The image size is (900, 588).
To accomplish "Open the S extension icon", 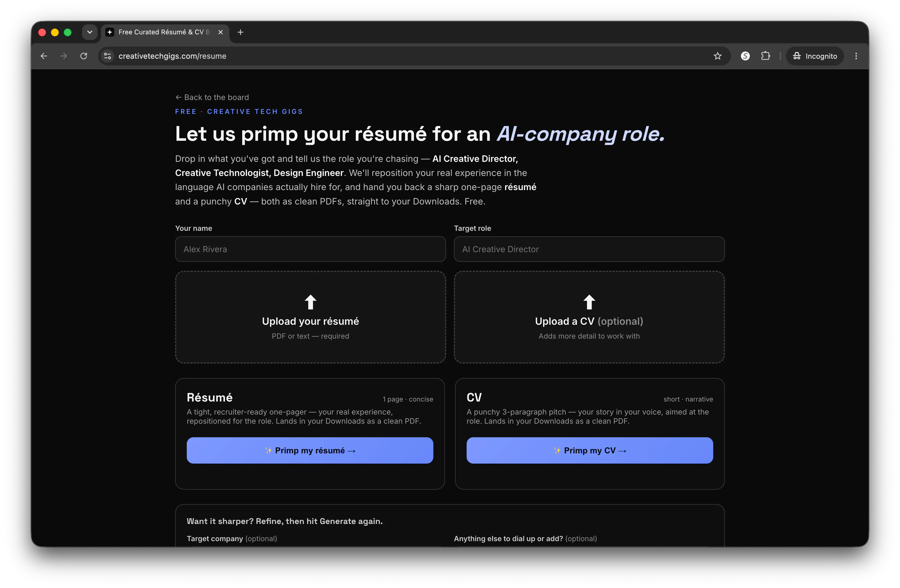I will click(x=745, y=56).
